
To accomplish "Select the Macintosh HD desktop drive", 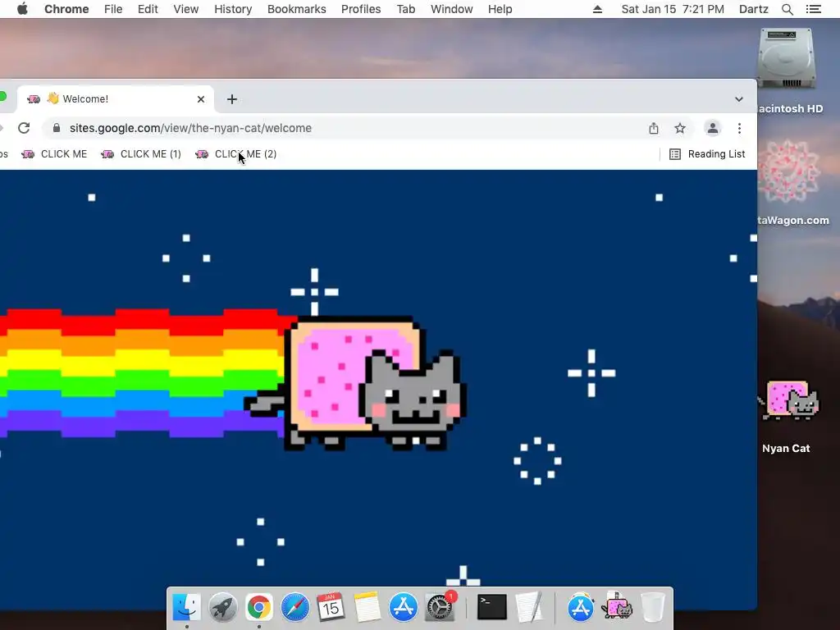I will (x=787, y=59).
